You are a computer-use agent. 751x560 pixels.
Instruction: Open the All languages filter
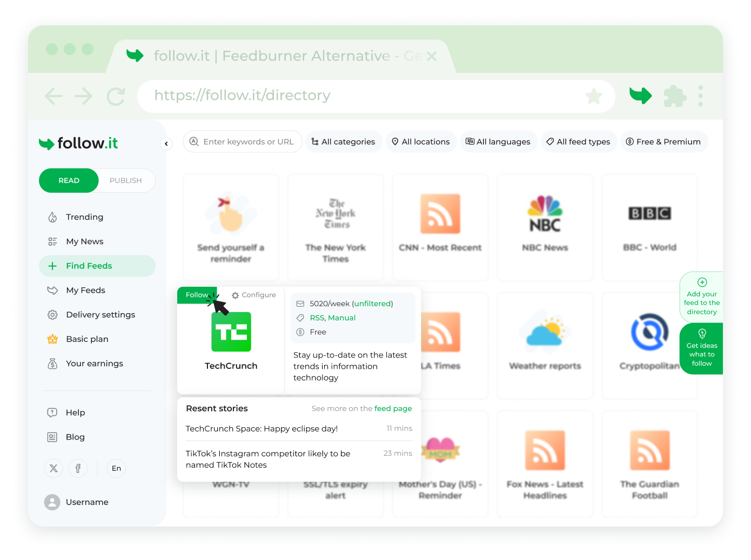pyautogui.click(x=498, y=141)
